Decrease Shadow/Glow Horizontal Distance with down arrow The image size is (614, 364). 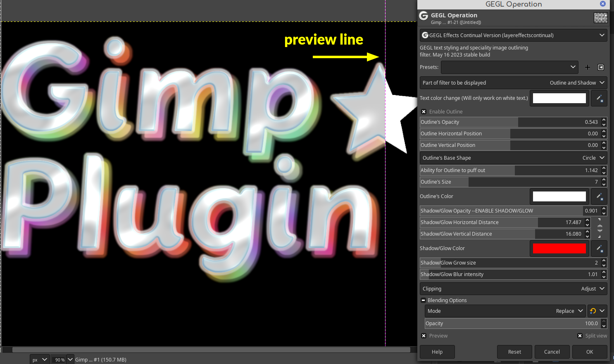[x=587, y=225]
